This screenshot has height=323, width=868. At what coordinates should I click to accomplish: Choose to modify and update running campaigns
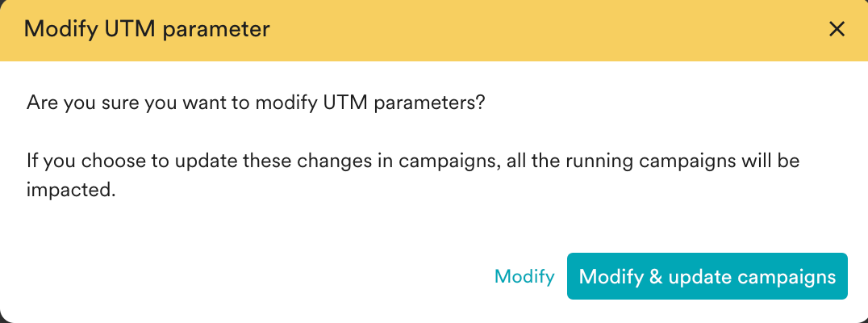(x=707, y=277)
